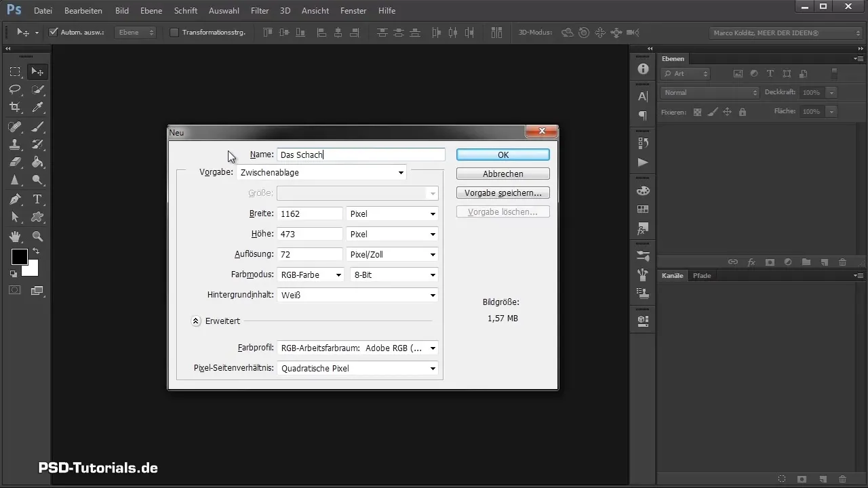Open the Farbprofil dropdown
This screenshot has width=868, height=488.
(x=358, y=348)
